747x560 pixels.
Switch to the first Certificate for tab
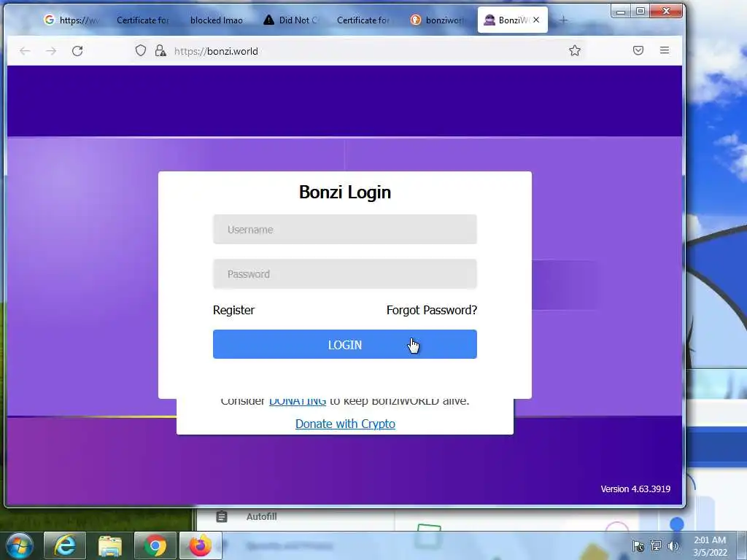[142, 20]
